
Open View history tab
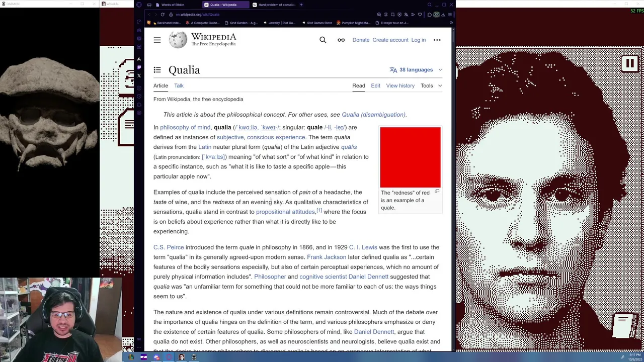pyautogui.click(x=400, y=85)
